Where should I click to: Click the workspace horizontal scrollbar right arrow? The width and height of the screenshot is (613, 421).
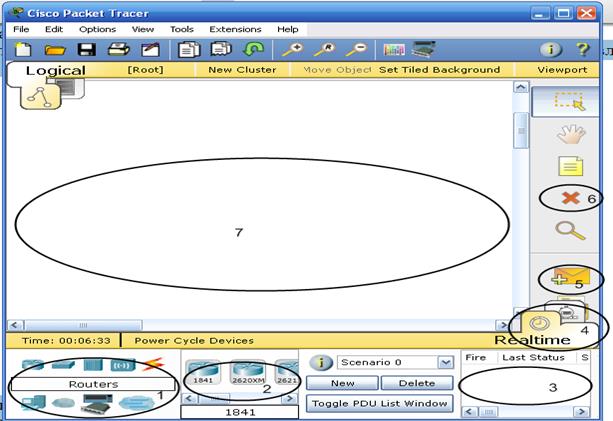coord(503,325)
